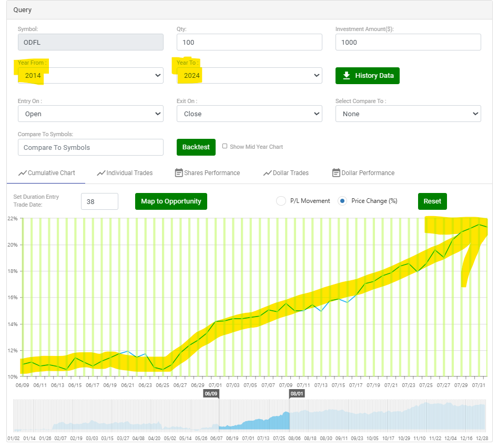Click the Set Duration Entry Trade Date field
The width and height of the screenshot is (498, 448).
click(99, 201)
